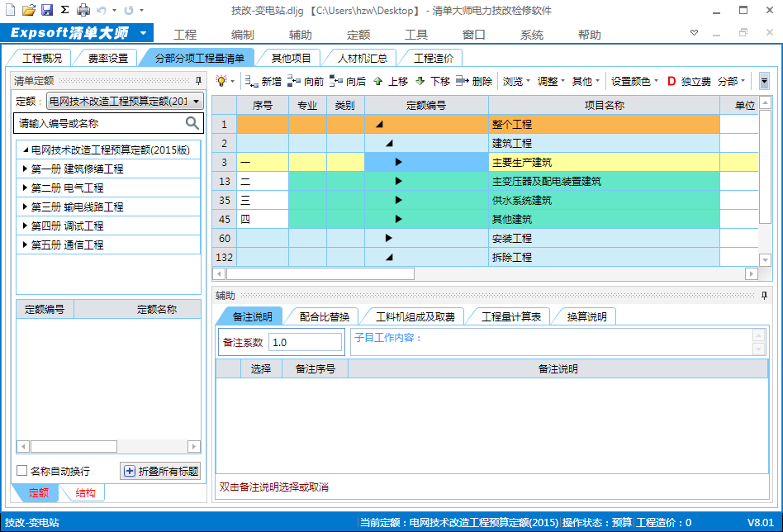The image size is (783, 532).
Task: Expand the 安装工程 row triangle
Action: (388, 238)
